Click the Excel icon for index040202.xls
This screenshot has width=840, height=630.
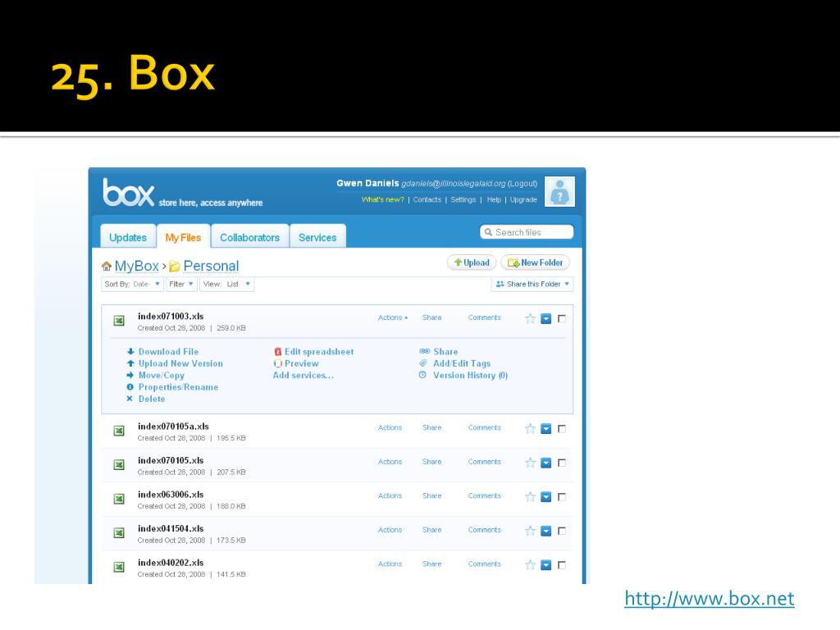pyautogui.click(x=119, y=567)
